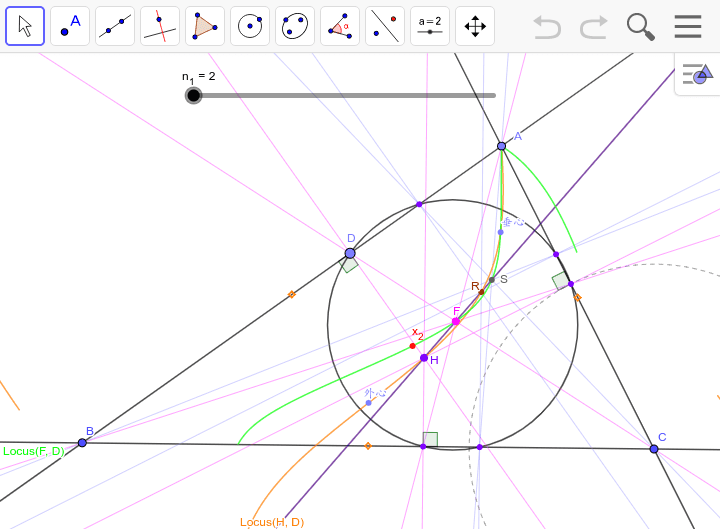This screenshot has height=529, width=720.
Task: Select the Line through two points tool
Action: click(x=115, y=26)
